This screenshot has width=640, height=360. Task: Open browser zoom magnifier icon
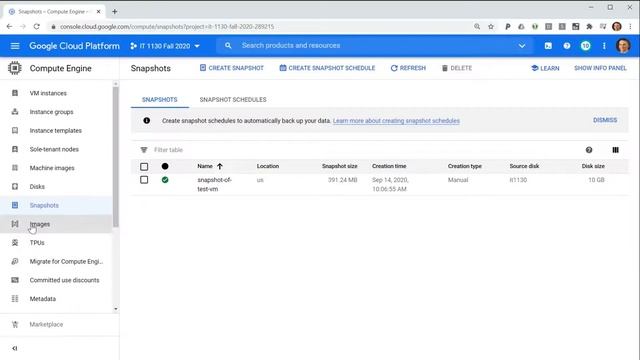[x=477, y=27]
